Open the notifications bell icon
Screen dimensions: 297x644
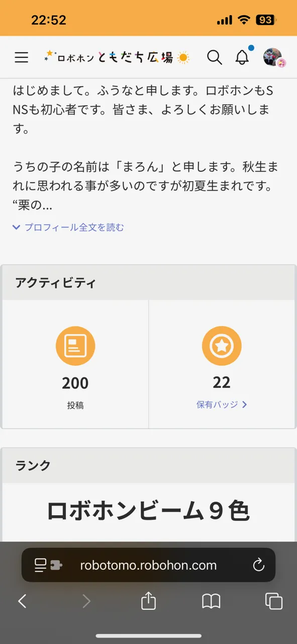241,57
